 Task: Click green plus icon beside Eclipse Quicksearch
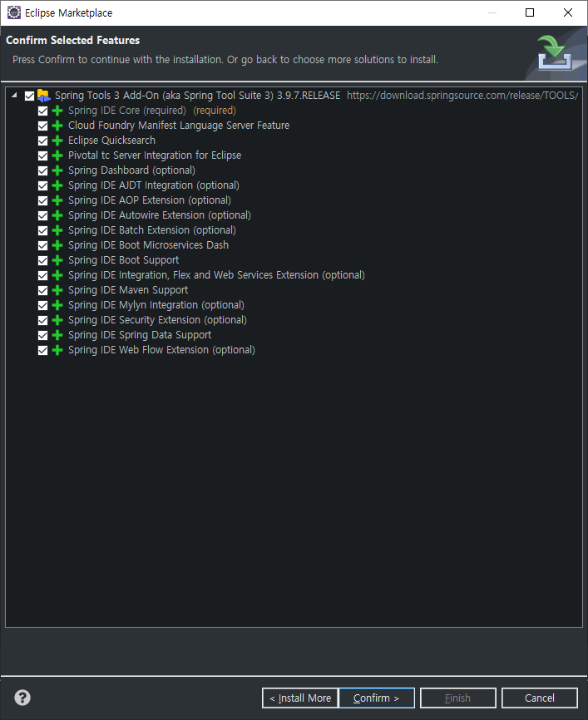(57, 141)
